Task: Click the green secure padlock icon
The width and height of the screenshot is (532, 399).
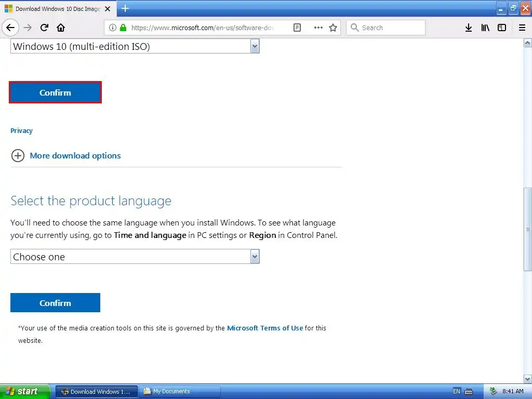Action: [123, 28]
